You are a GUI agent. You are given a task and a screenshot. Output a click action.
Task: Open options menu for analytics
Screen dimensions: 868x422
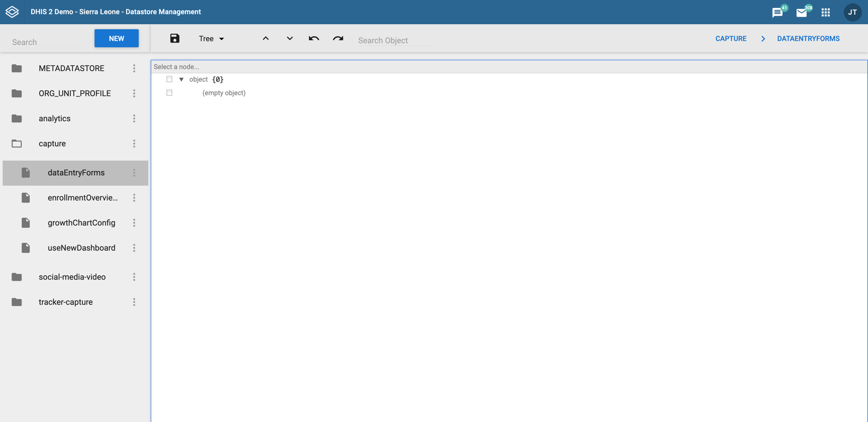pyautogui.click(x=134, y=118)
